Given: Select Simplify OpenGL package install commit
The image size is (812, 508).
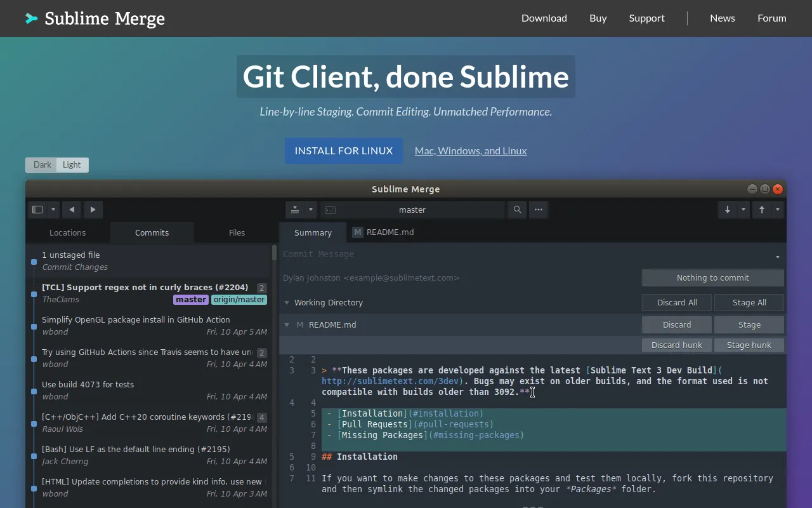Looking at the screenshot, I should point(148,326).
